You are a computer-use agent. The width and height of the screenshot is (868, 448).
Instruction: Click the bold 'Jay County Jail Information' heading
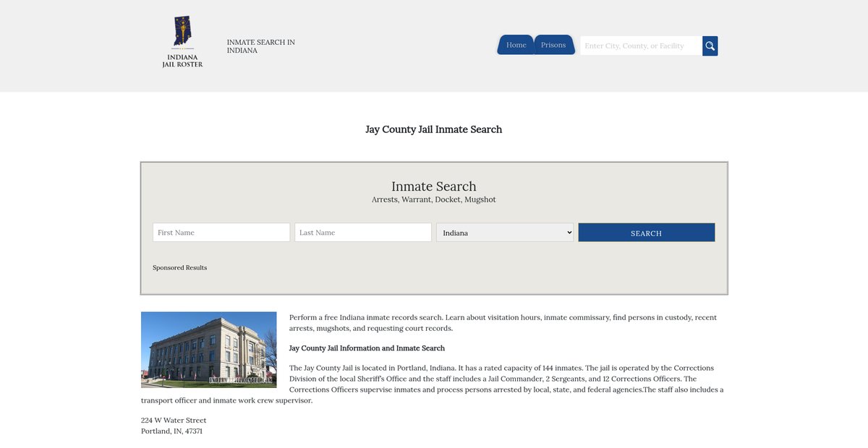click(x=367, y=348)
